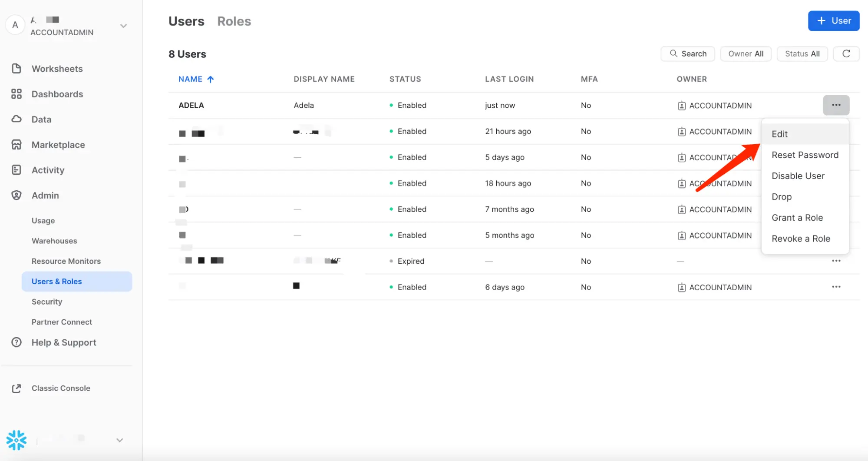Refresh the users list
The height and width of the screenshot is (461, 868).
(846, 53)
